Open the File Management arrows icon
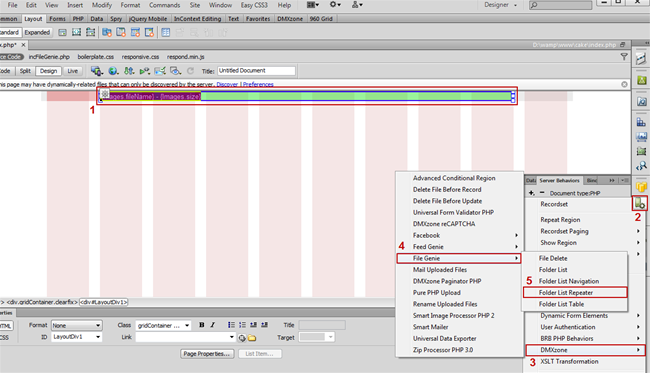The image size is (650, 373). pos(129,71)
